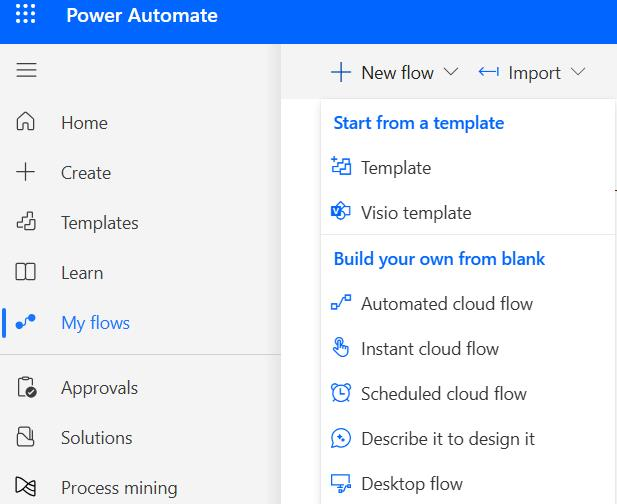
Task: Click the My flows icon
Action: click(x=26, y=321)
